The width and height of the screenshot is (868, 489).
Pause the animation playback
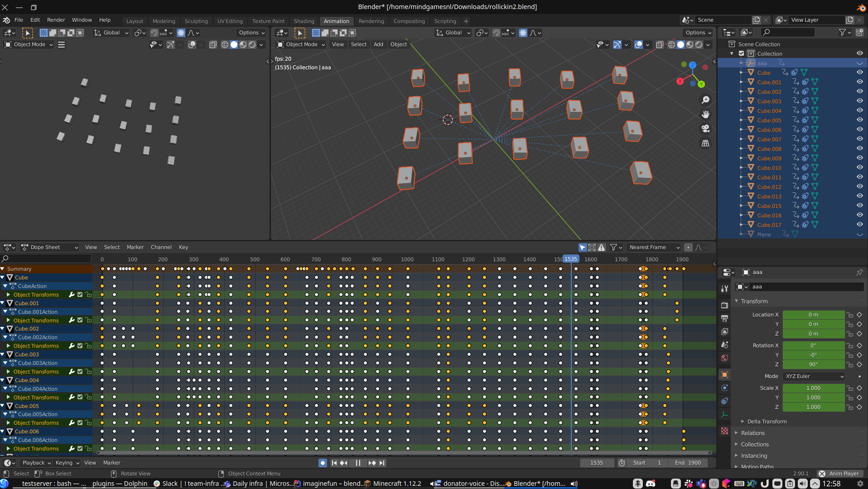pos(358,463)
